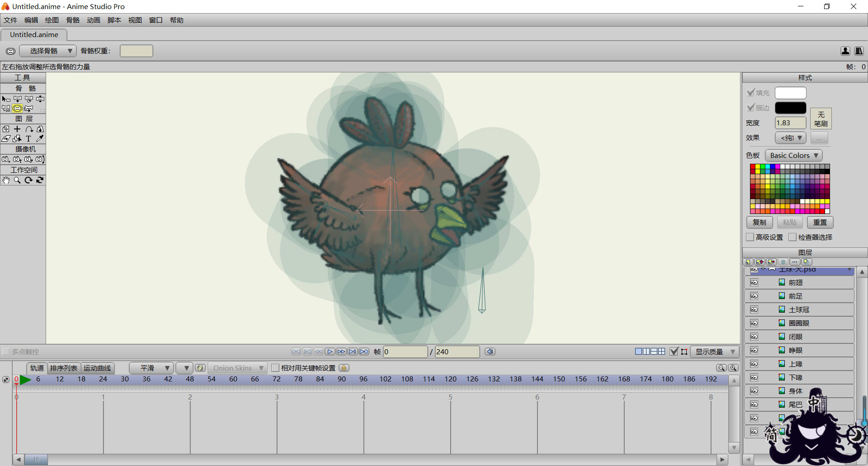Zoom in the timeline with magnifier plus

tap(733, 368)
